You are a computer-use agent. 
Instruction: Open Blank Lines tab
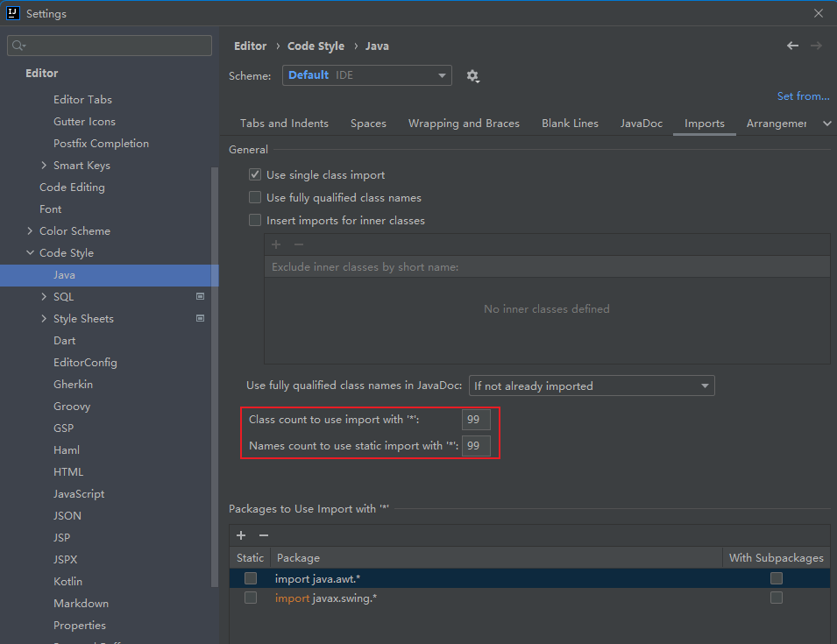[x=570, y=124]
